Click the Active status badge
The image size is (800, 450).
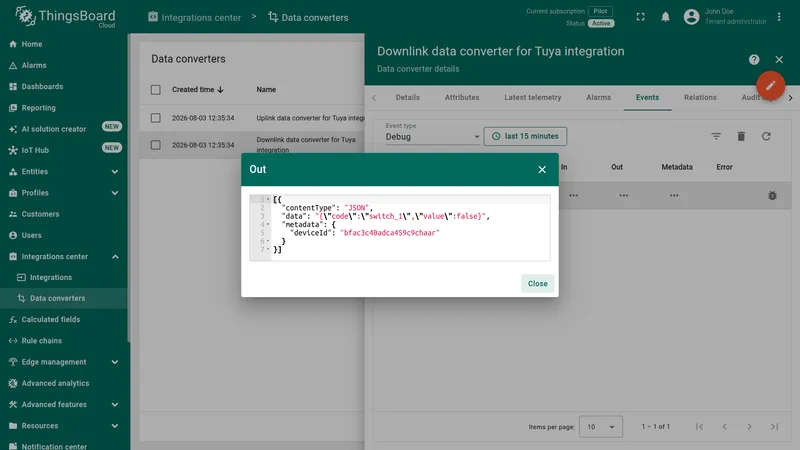click(601, 23)
